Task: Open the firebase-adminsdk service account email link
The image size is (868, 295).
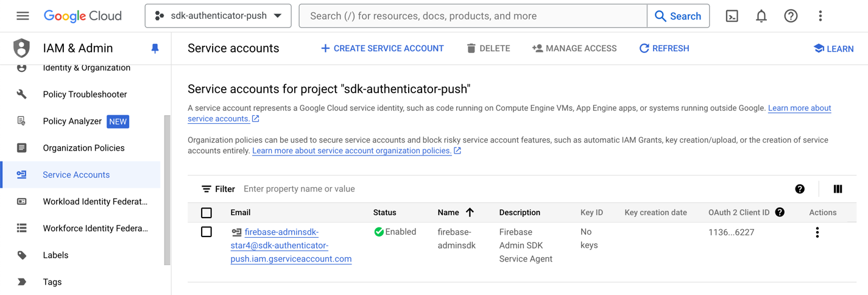Action: tap(291, 246)
